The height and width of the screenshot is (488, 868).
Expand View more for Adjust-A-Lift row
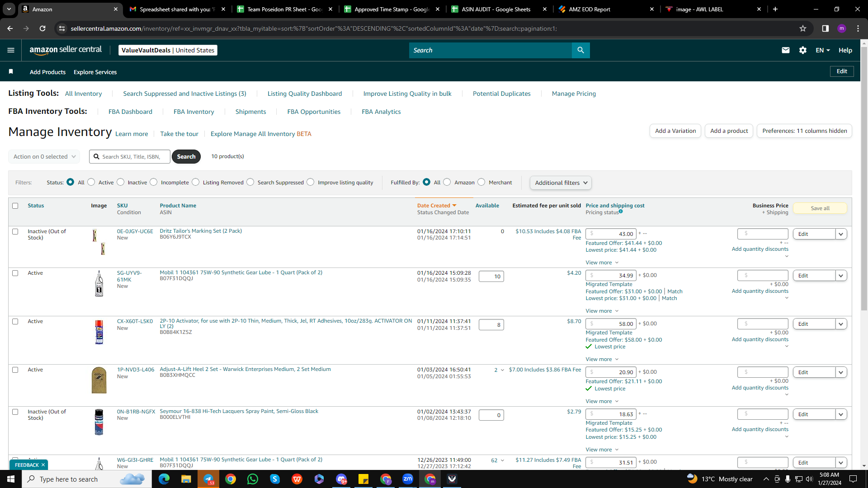pos(602,401)
